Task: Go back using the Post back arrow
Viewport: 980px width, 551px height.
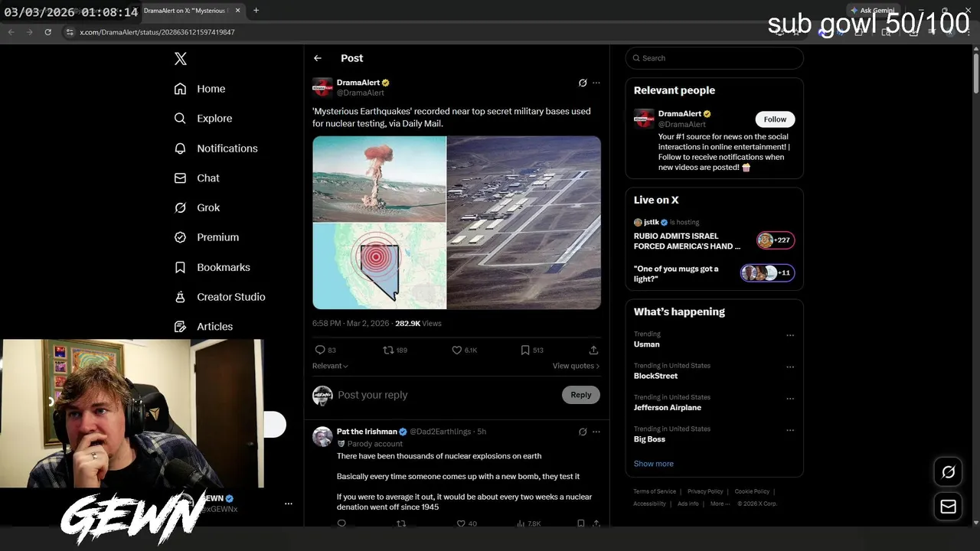Action: (318, 58)
